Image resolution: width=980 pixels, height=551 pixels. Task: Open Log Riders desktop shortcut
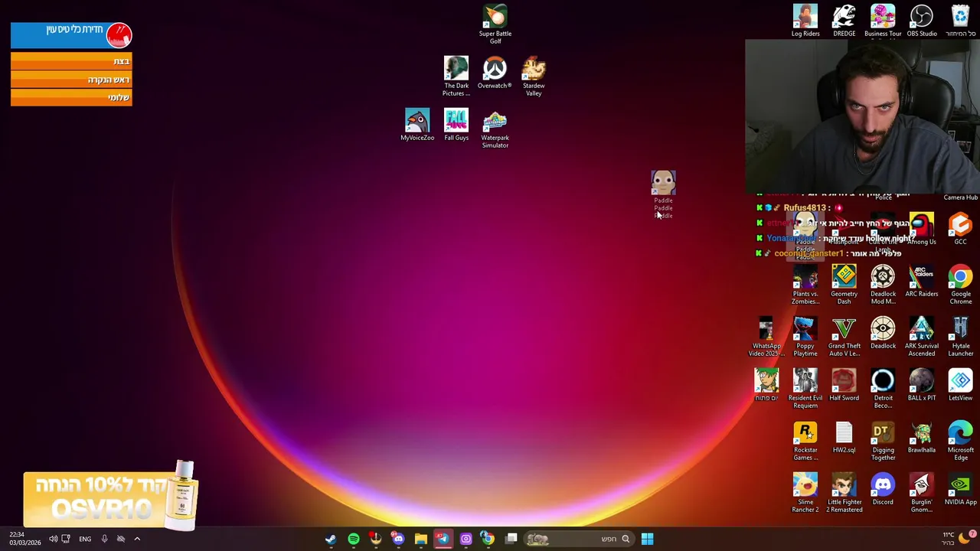[805, 21]
